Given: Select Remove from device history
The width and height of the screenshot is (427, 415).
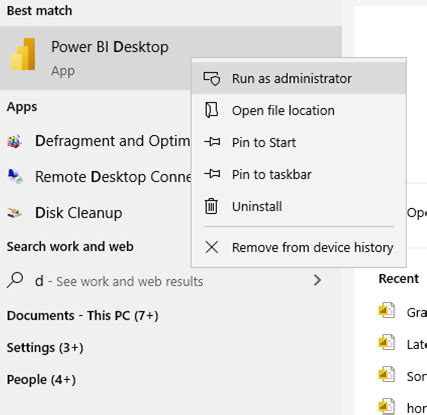Looking at the screenshot, I should (x=299, y=248).
